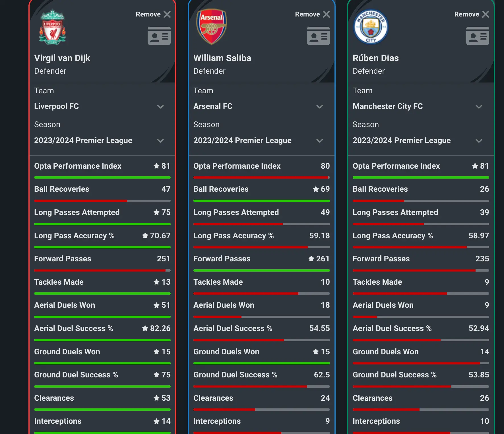The image size is (504, 434).
Task: Open William Saliba's player profile card icon
Action: click(x=318, y=36)
